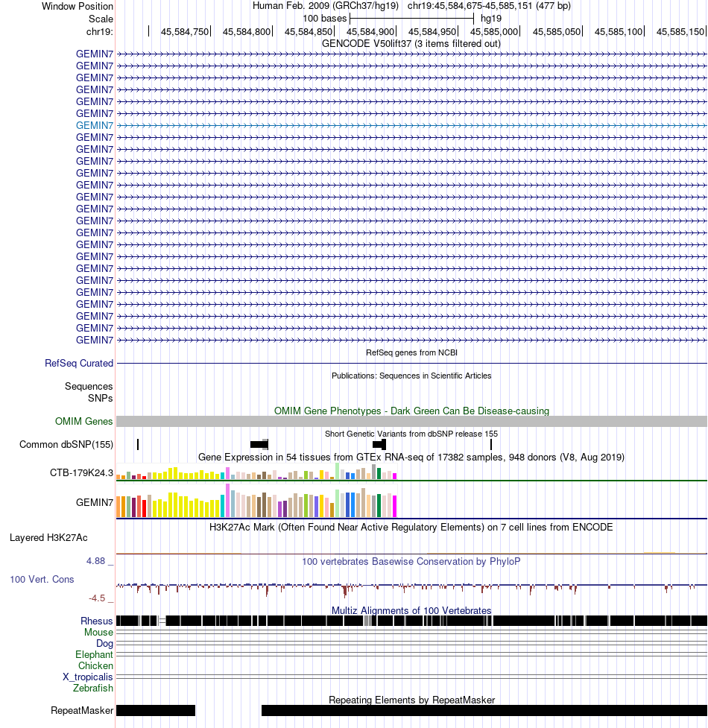The image size is (708, 728).
Task: Click the RefSeq Curated track label
Action: (x=79, y=363)
